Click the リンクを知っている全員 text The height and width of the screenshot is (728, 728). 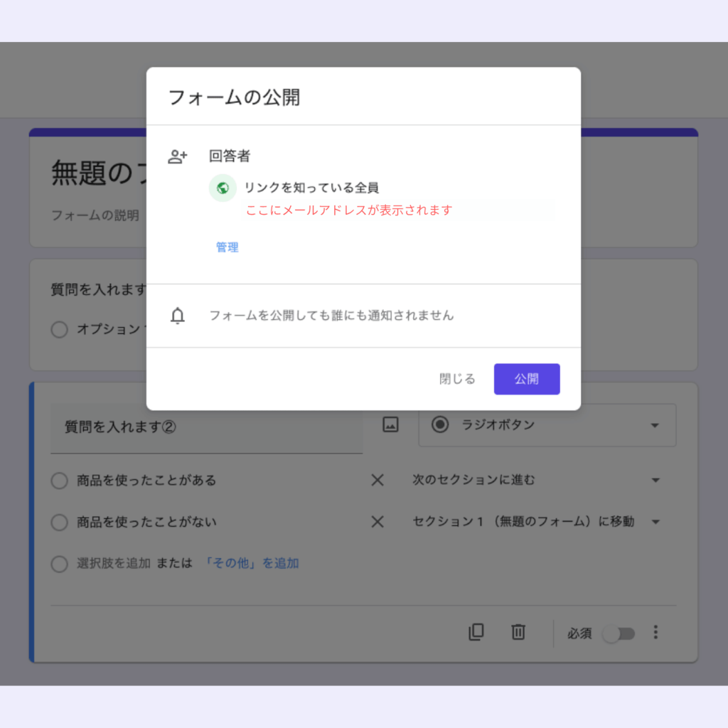click(311, 188)
